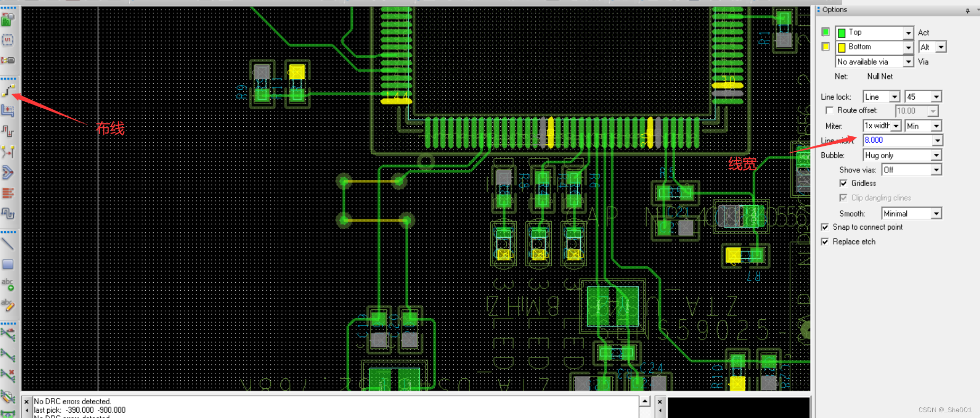Toggle Snap to connect point checkbox
Viewport: 980px width, 418px height.
tap(825, 227)
